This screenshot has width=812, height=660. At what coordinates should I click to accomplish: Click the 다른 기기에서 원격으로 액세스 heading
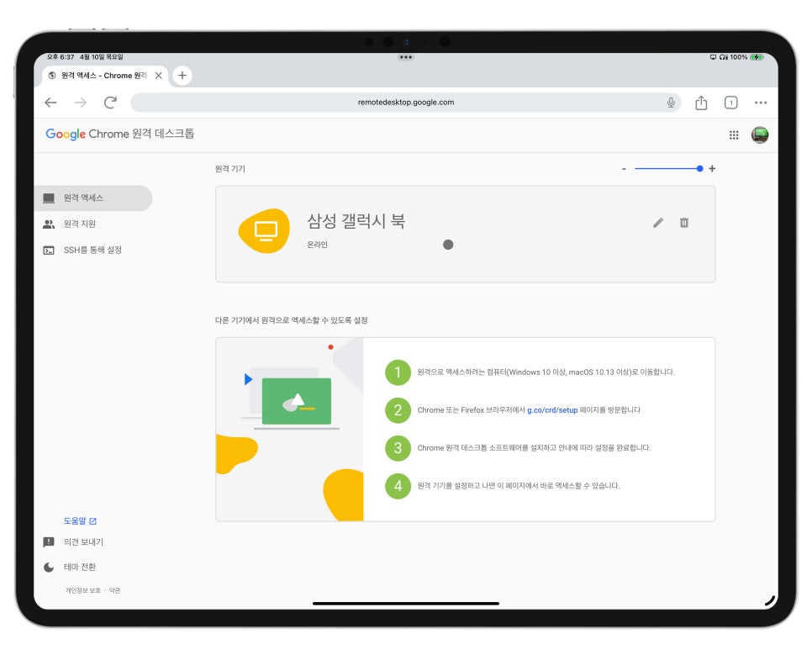[x=291, y=320]
